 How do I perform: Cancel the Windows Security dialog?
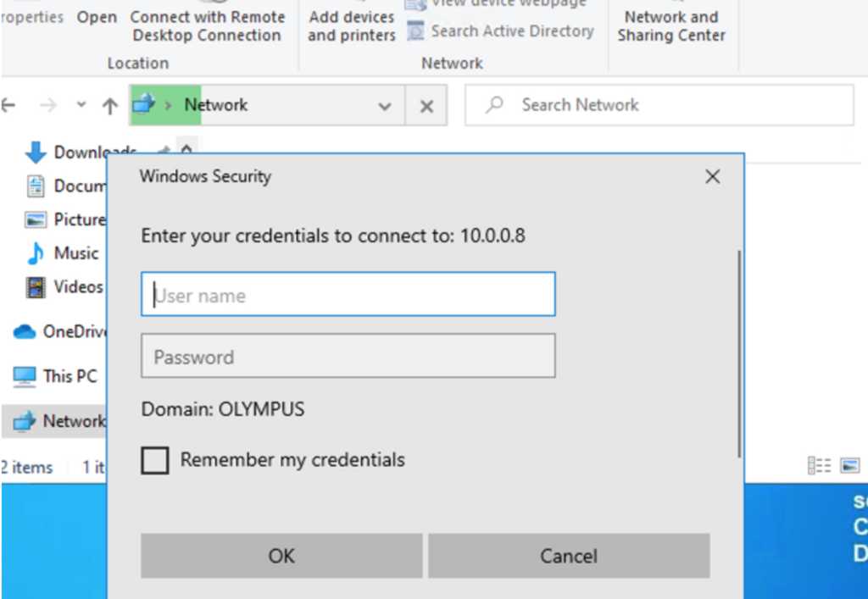click(x=568, y=556)
